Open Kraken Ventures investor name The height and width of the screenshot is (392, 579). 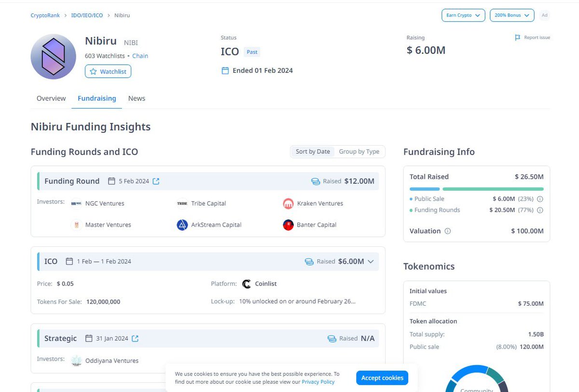320,203
